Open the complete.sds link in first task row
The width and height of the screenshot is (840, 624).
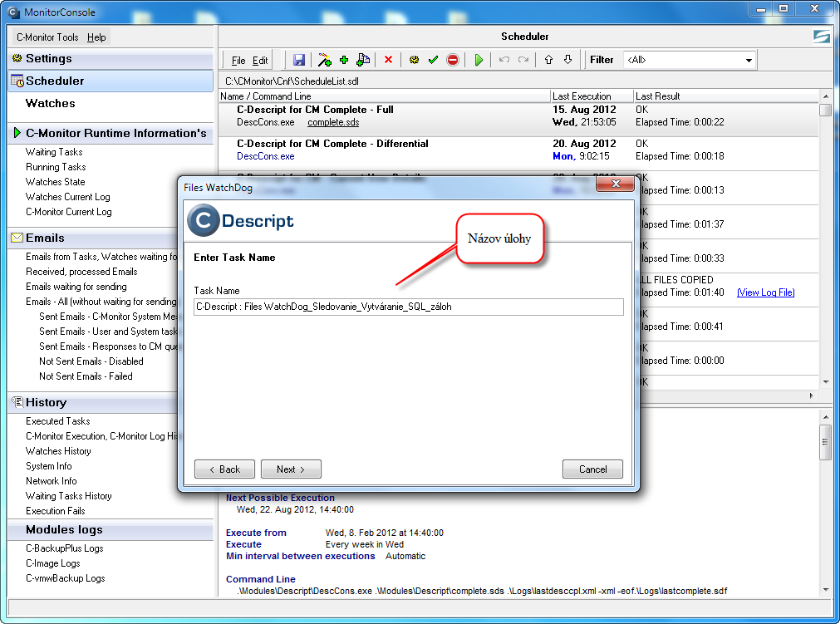coord(333,122)
